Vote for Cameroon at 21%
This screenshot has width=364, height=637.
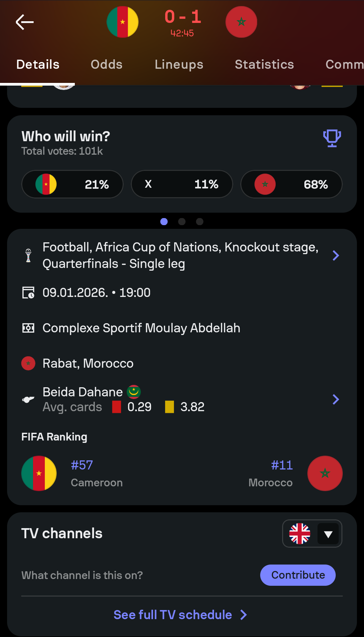tap(72, 184)
